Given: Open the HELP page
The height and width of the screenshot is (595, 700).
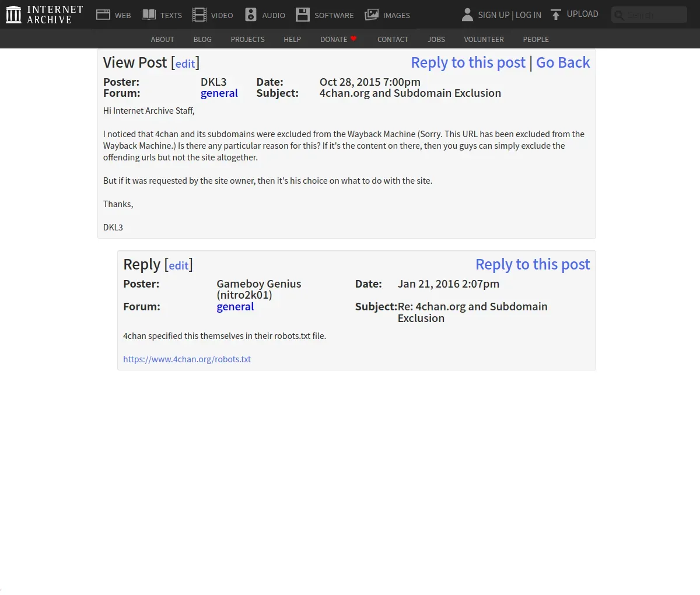Looking at the screenshot, I should [x=292, y=39].
